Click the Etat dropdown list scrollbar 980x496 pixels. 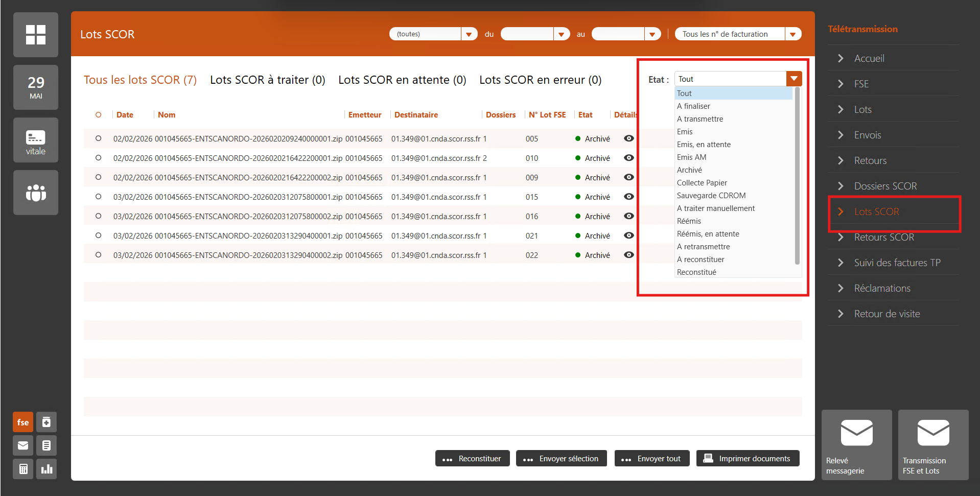[x=797, y=176]
